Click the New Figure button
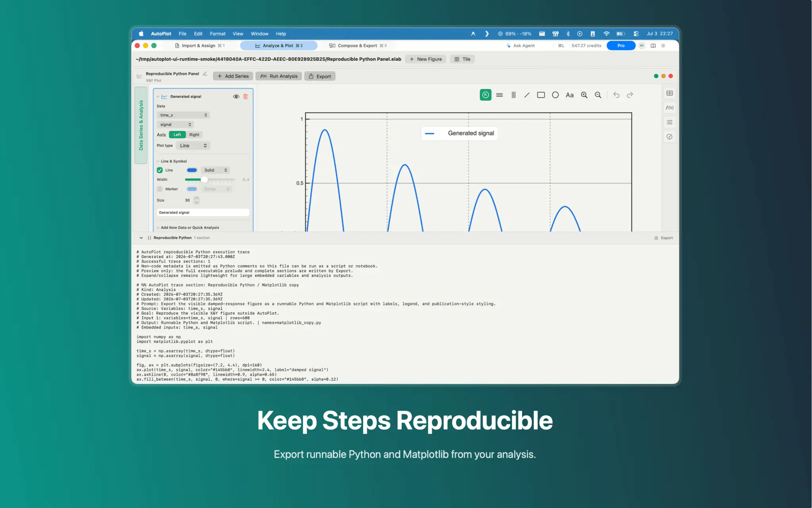The image size is (812, 508). 425,59
